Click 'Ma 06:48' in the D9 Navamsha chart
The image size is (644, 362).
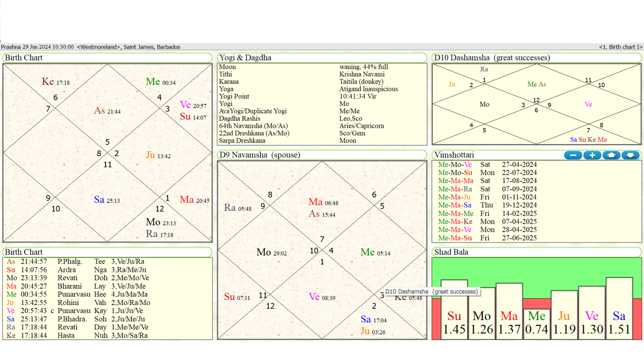(323, 202)
